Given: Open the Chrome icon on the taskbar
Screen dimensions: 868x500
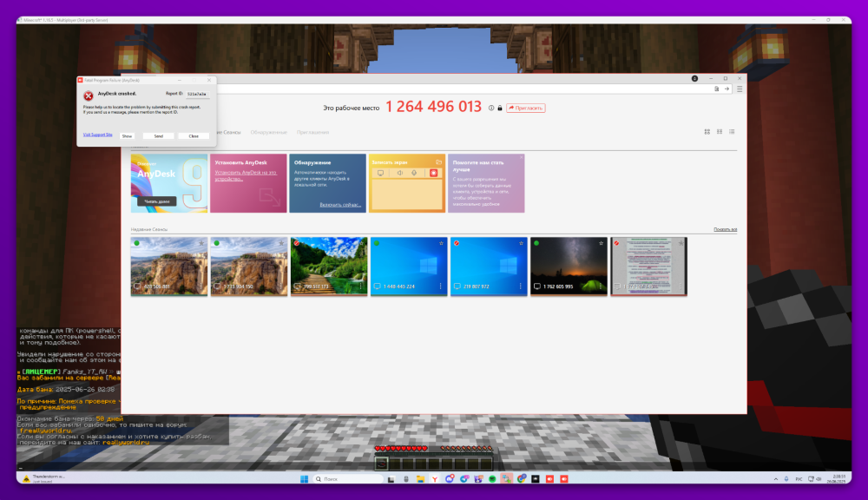Looking at the screenshot, I should point(522,479).
